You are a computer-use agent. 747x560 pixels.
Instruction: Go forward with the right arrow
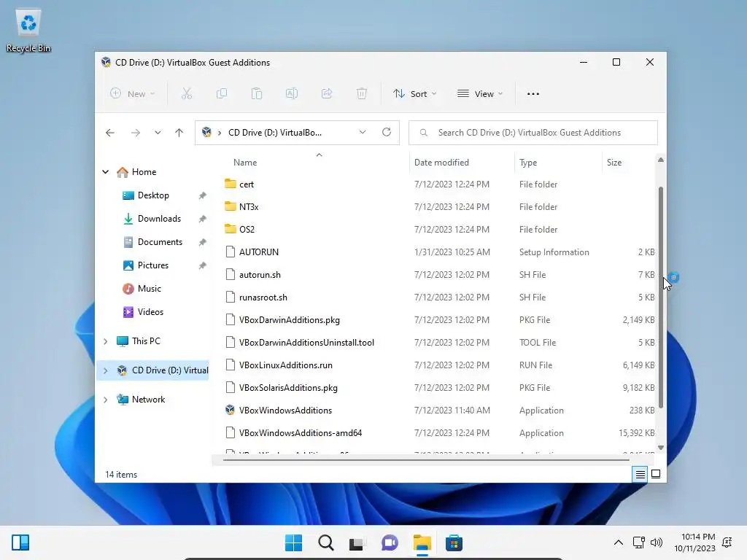click(x=136, y=133)
